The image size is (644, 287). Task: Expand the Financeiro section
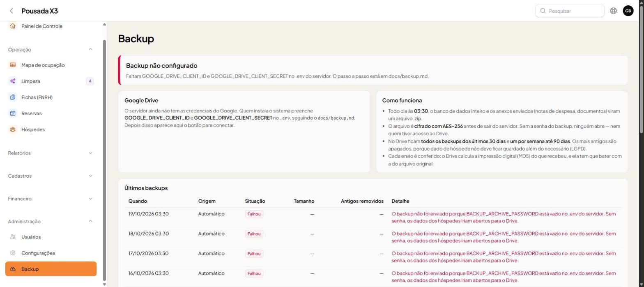90,199
